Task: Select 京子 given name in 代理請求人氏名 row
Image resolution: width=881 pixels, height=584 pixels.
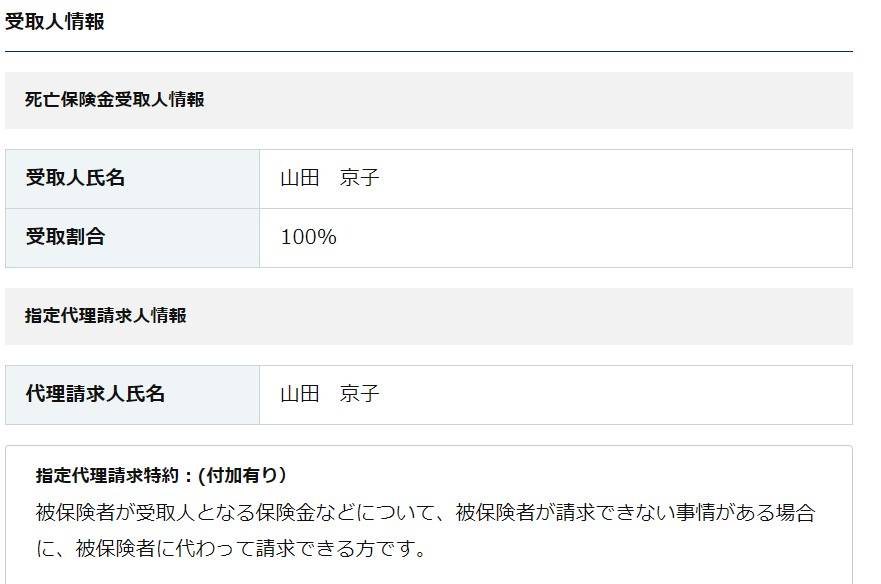Action: pyautogui.click(x=360, y=393)
